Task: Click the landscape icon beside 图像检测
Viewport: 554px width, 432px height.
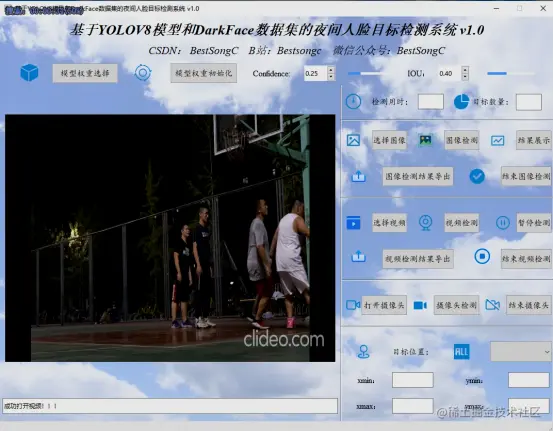Action: (425, 140)
